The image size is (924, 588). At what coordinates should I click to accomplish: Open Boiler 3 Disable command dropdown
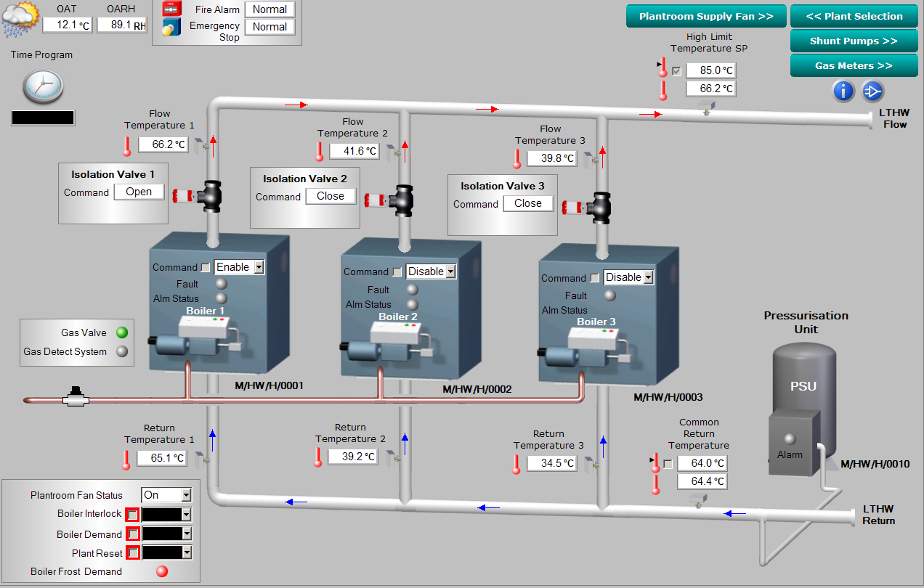pyautogui.click(x=648, y=278)
